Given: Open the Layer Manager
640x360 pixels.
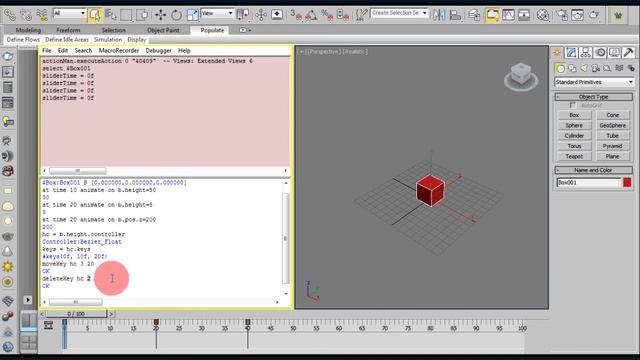Looking at the screenshot, I should coord(474,15).
